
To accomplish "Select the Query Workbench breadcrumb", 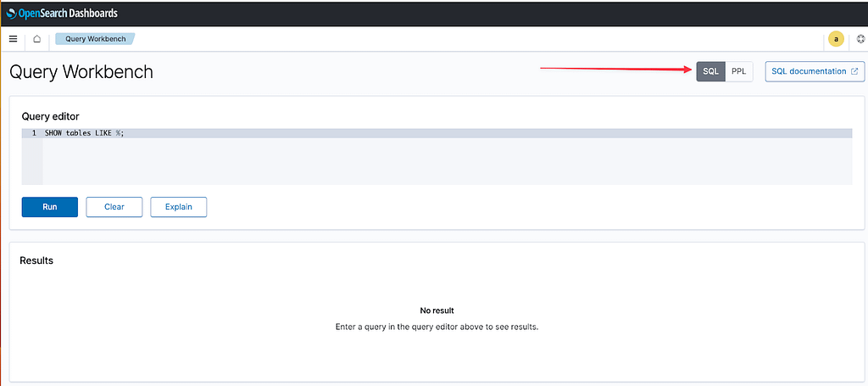I will (x=95, y=39).
